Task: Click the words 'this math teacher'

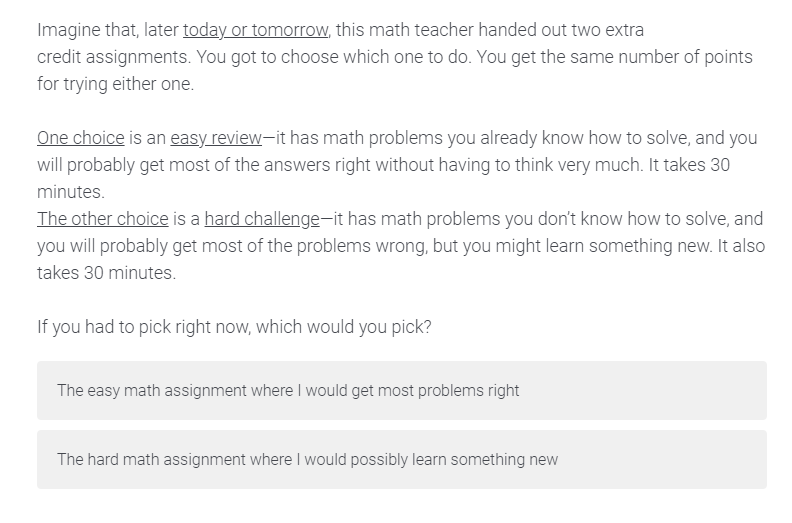Action: click(x=404, y=30)
